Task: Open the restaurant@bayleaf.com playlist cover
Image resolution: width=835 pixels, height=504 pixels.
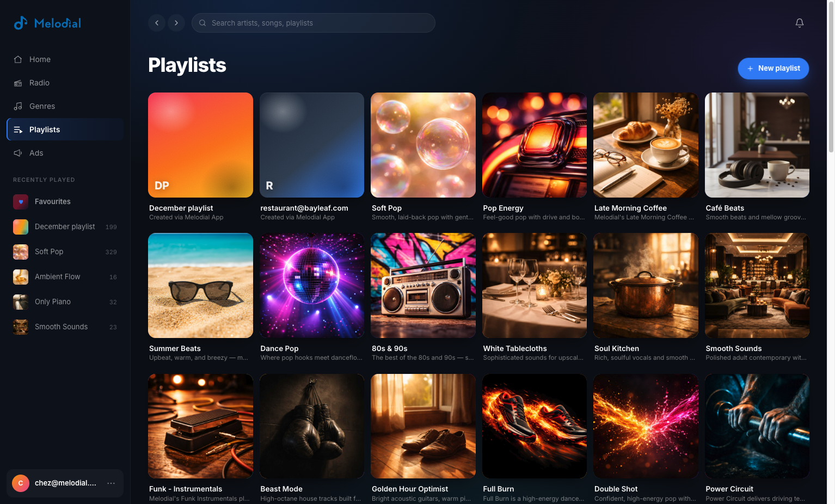Action: coord(312,145)
